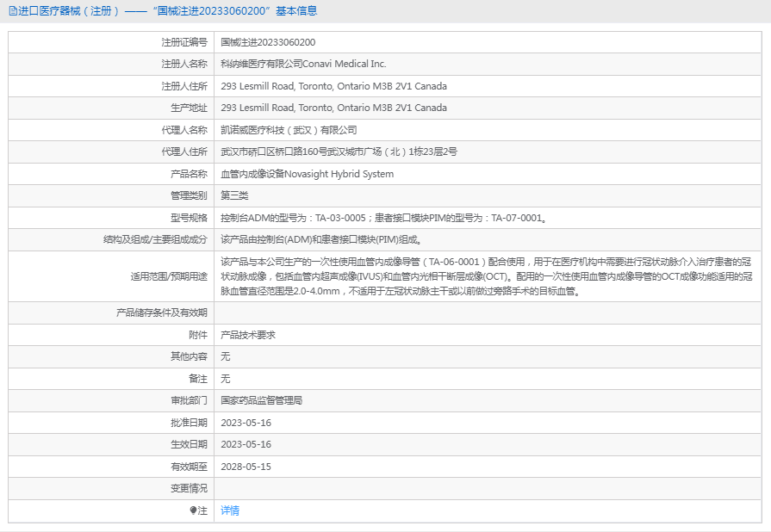Click the bulb icon beside 注
771x532 pixels.
[x=193, y=510]
